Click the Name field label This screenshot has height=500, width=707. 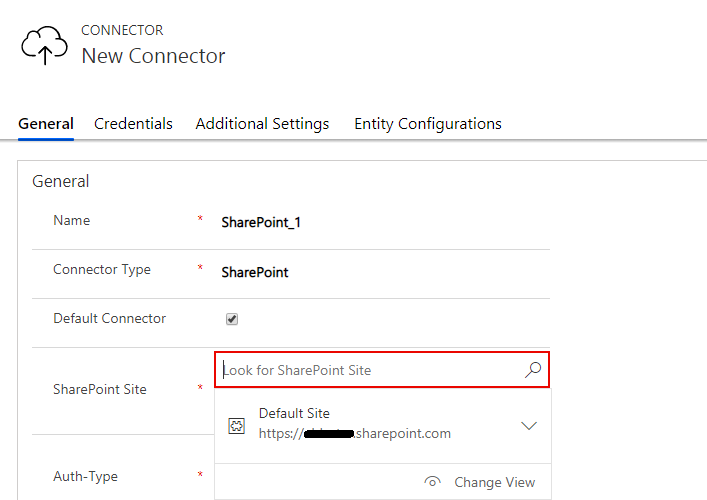(72, 220)
